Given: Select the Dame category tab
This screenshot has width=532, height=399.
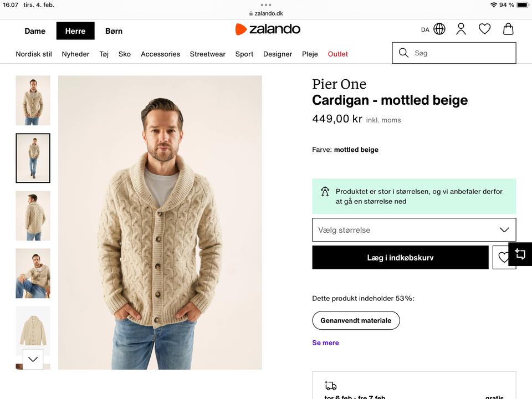Looking at the screenshot, I should pyautogui.click(x=35, y=31).
